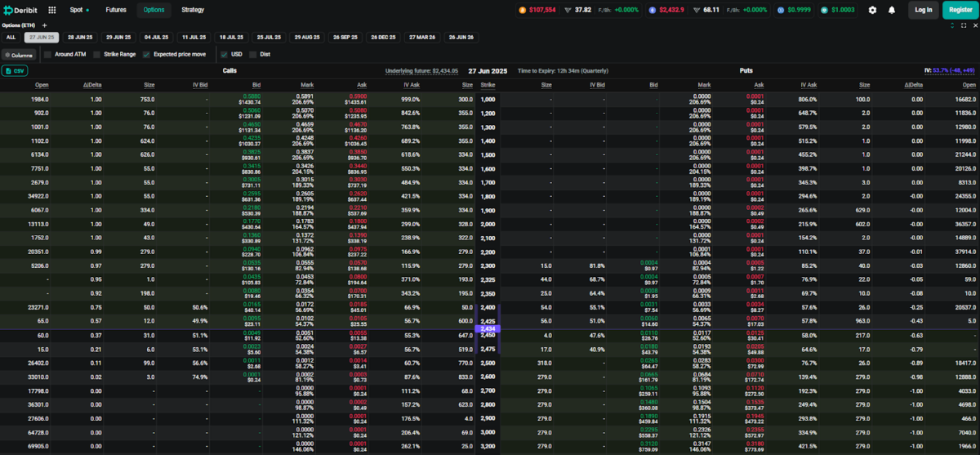
Task: Select the 25 JUL 25 expiry
Action: [269, 38]
